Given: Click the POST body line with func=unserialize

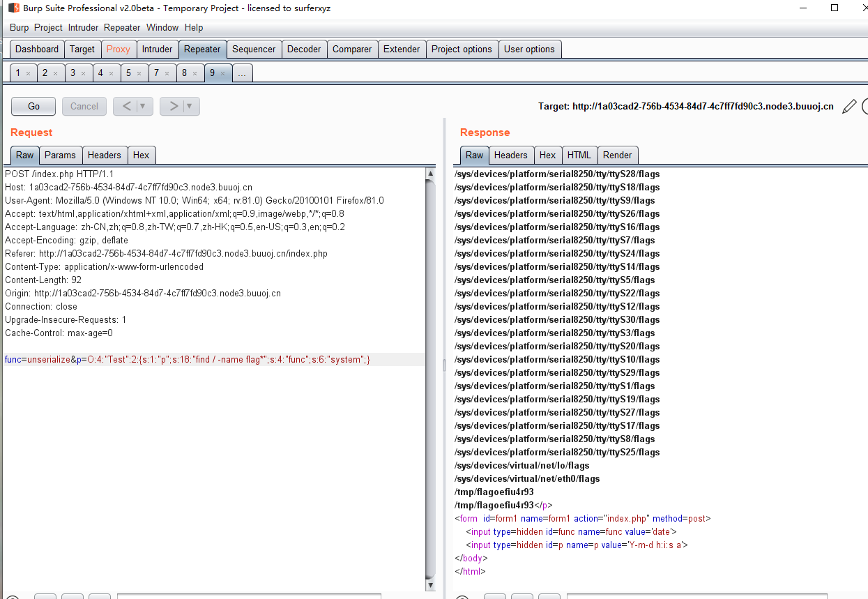Looking at the screenshot, I should (x=214, y=360).
